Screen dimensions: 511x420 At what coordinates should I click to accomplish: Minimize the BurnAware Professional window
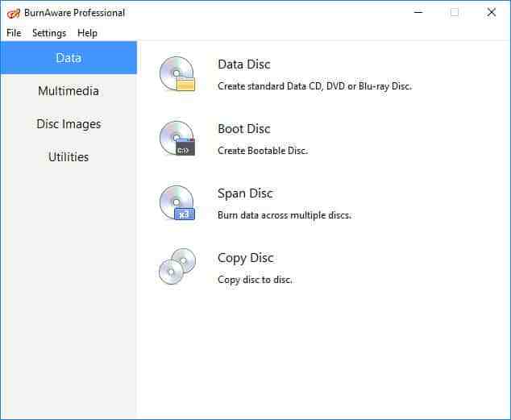coord(418,12)
